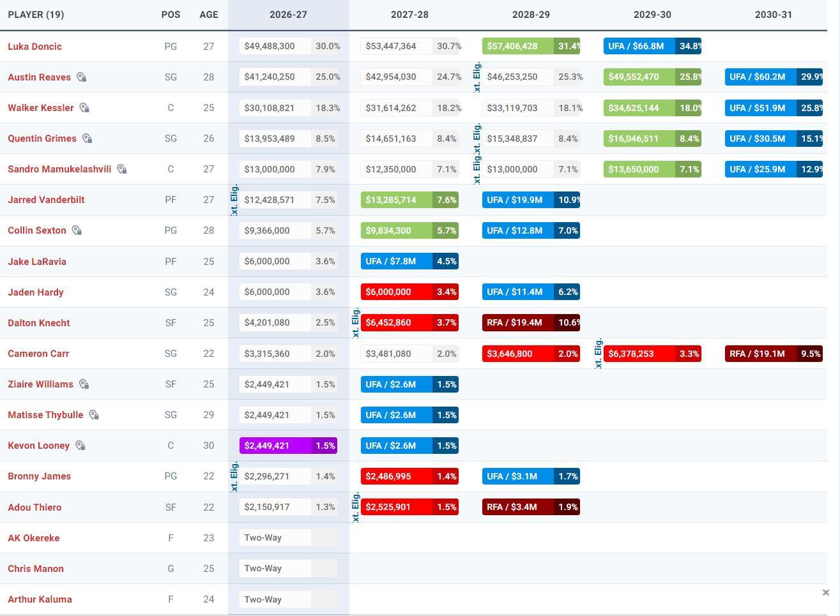
Task: Click AK Okereke's Two-Way contract cell
Action: [x=288, y=537]
